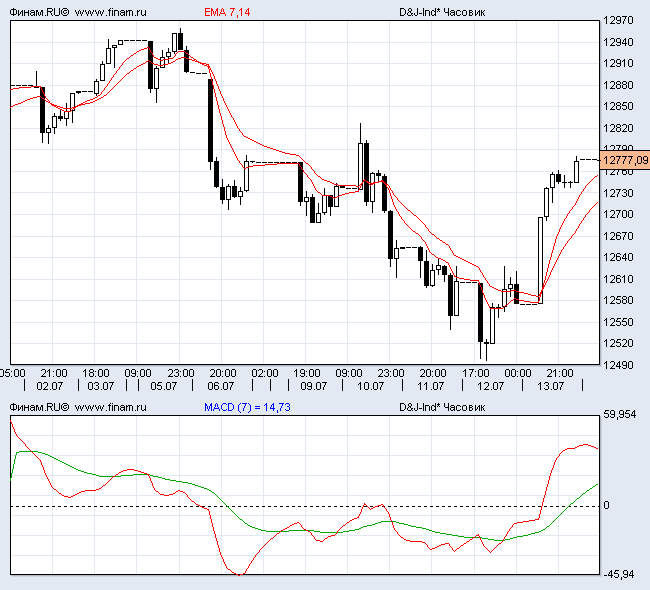Viewport: 650px width, 590px height.
Task: Click the 10.07 date label
Action: click(x=371, y=386)
